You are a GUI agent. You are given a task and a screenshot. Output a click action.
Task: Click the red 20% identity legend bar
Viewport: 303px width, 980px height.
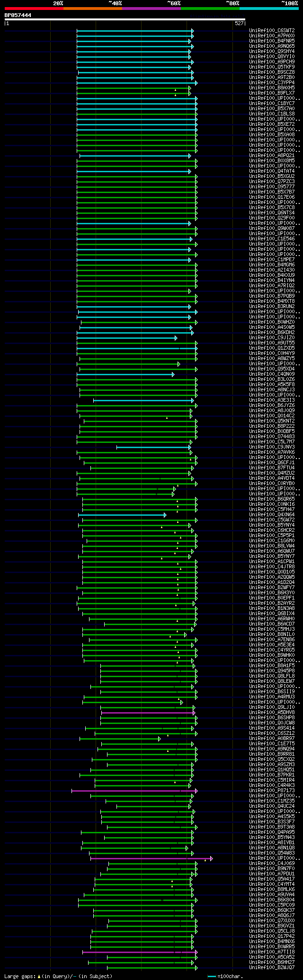34,9
